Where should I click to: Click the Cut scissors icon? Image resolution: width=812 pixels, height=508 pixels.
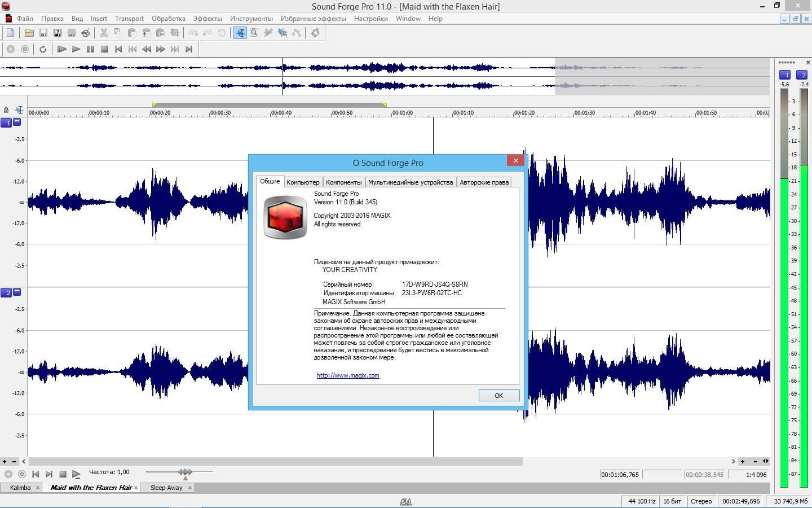coord(104,33)
